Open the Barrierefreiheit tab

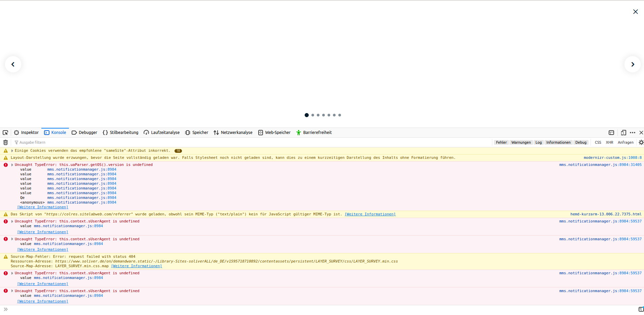click(314, 133)
